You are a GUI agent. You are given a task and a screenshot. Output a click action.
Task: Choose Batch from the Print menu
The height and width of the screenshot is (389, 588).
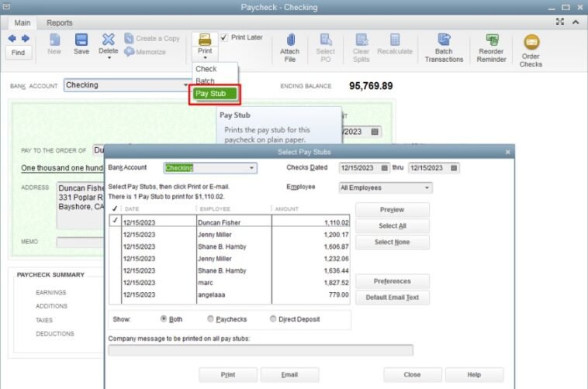pyautogui.click(x=205, y=81)
